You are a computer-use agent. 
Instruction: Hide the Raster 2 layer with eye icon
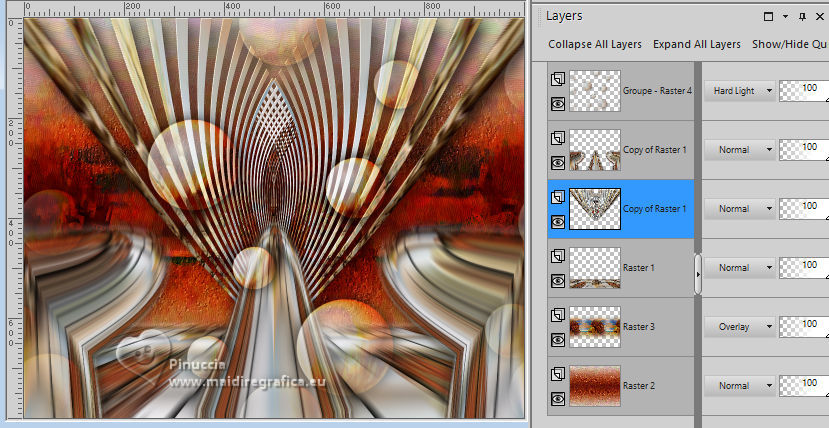pyautogui.click(x=557, y=398)
